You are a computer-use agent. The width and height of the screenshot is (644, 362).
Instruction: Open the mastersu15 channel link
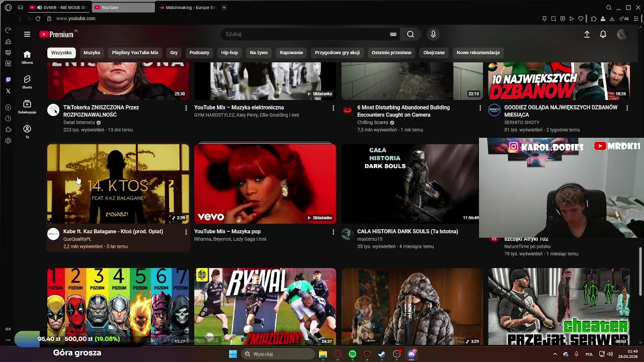370,239
